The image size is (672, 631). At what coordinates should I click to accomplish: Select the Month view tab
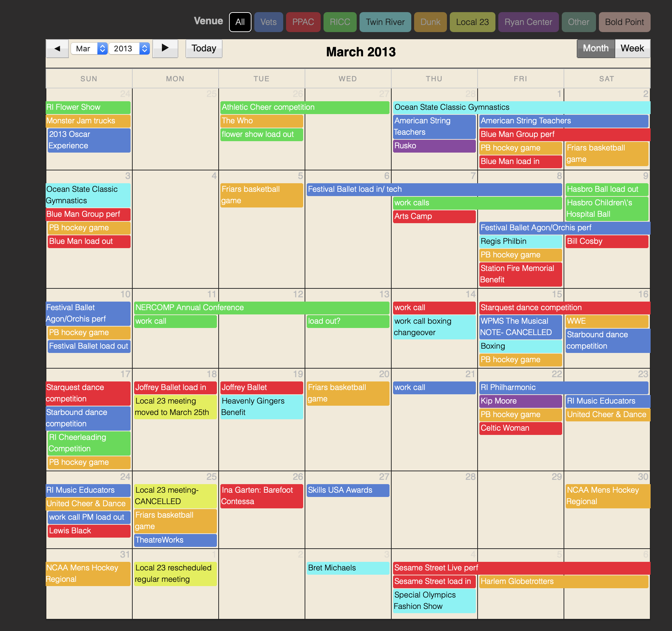(x=595, y=48)
